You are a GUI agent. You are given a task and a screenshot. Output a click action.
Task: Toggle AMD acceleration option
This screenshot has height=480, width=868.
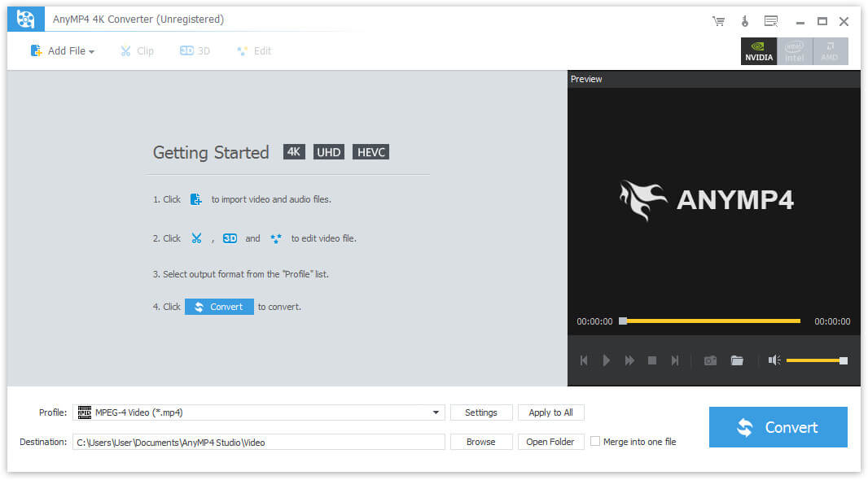(x=830, y=51)
